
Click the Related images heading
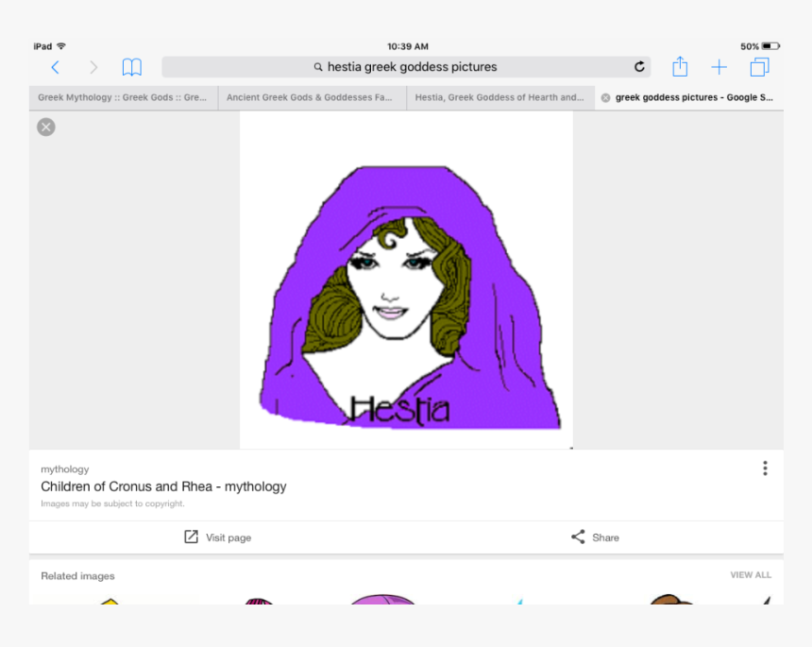pos(77,576)
